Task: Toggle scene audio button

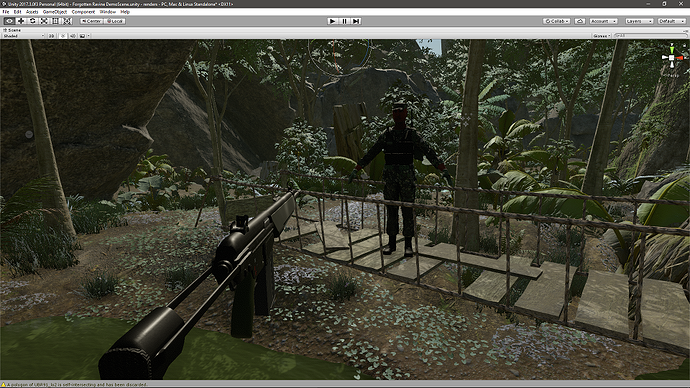Action: click(x=73, y=36)
